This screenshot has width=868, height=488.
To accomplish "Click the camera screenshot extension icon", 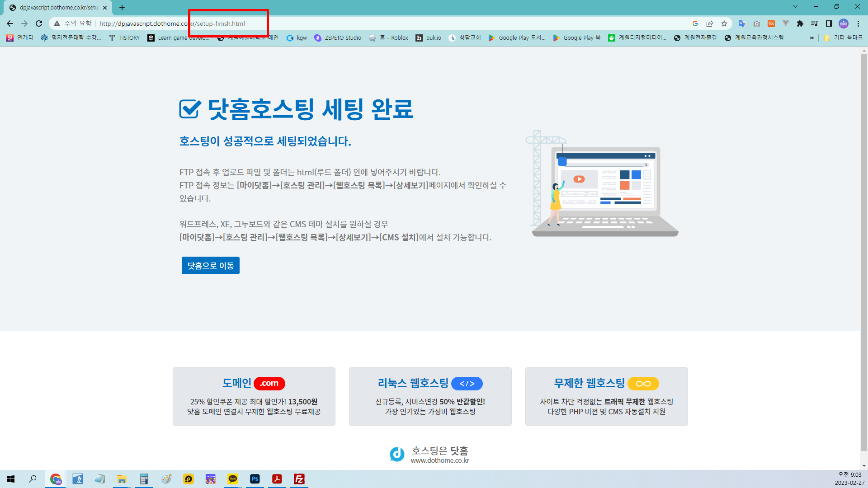I will 756,23.
